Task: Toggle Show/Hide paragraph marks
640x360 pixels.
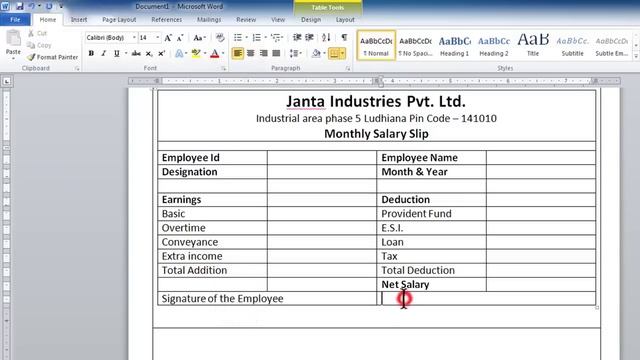Action: tap(344, 38)
